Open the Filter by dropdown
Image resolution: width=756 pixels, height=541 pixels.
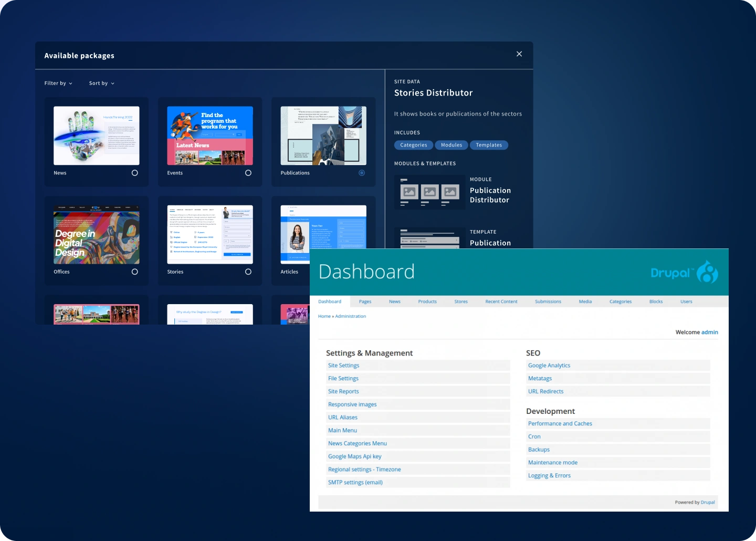58,83
